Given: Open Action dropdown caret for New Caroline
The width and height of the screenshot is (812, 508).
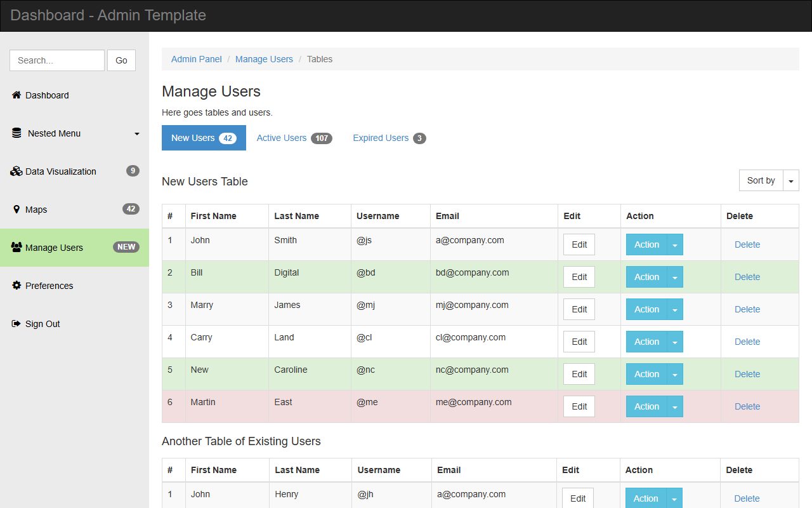Looking at the screenshot, I should click(x=675, y=374).
